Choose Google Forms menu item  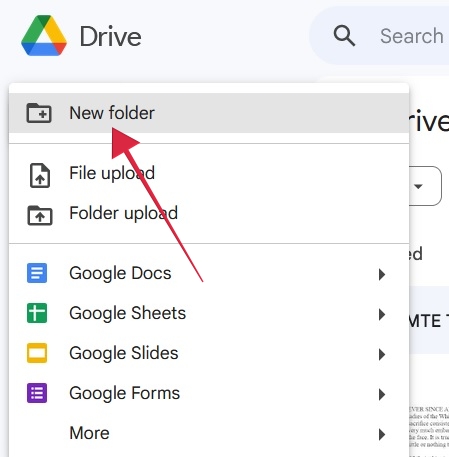tap(209, 393)
